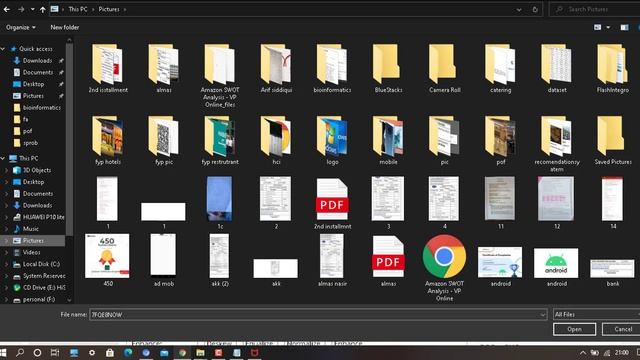
Task: Open the Recent locations dropdown arrow
Action: point(32,9)
